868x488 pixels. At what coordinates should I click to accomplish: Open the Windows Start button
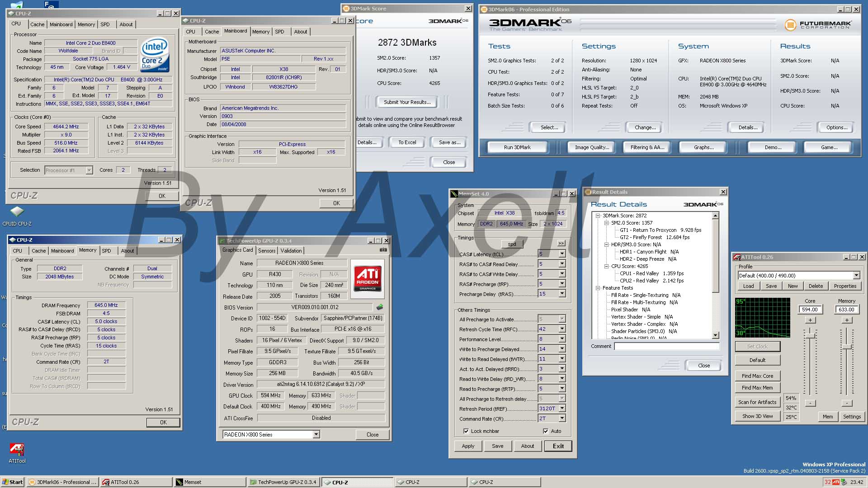[12, 482]
